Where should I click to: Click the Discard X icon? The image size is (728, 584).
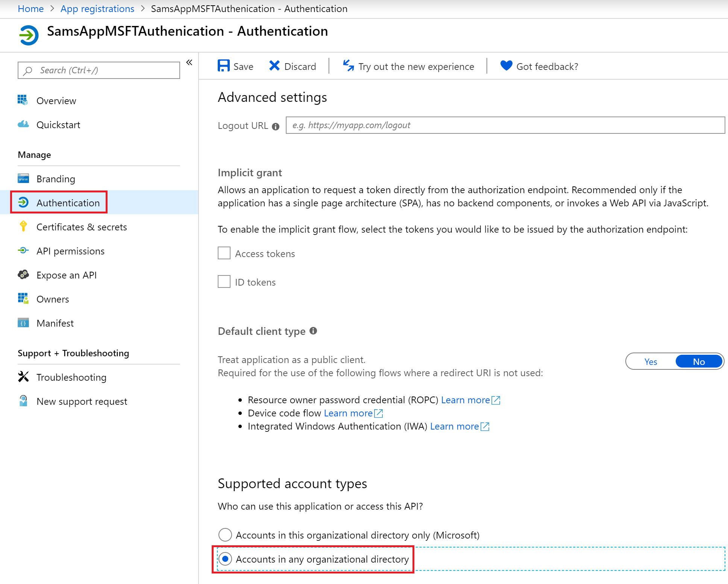pyautogui.click(x=275, y=66)
